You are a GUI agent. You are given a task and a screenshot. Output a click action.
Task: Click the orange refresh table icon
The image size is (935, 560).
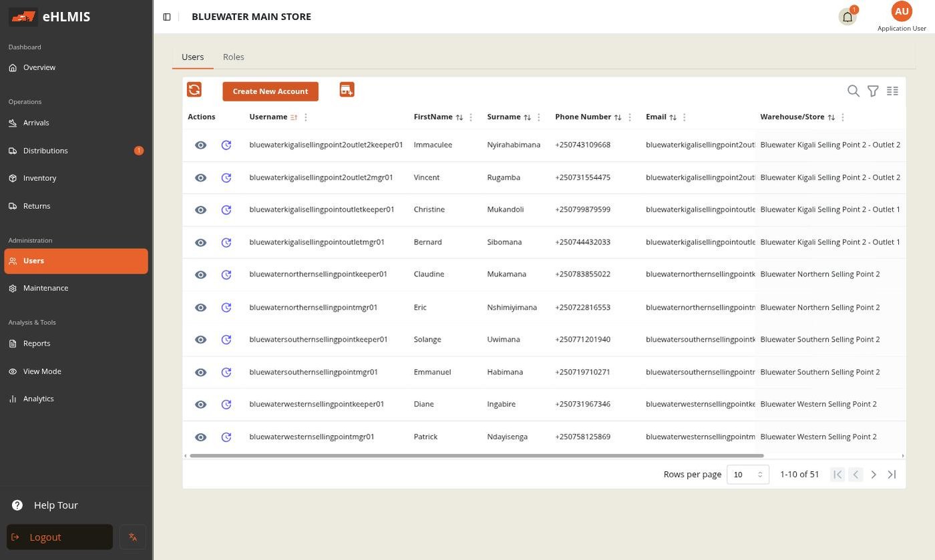194,89
